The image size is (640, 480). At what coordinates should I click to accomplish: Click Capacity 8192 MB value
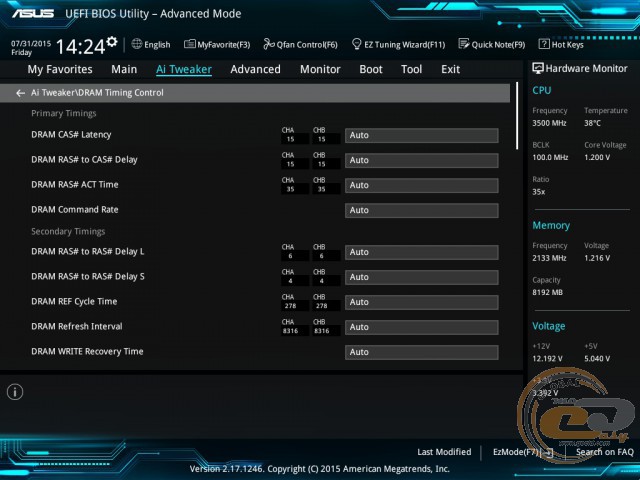click(x=547, y=292)
